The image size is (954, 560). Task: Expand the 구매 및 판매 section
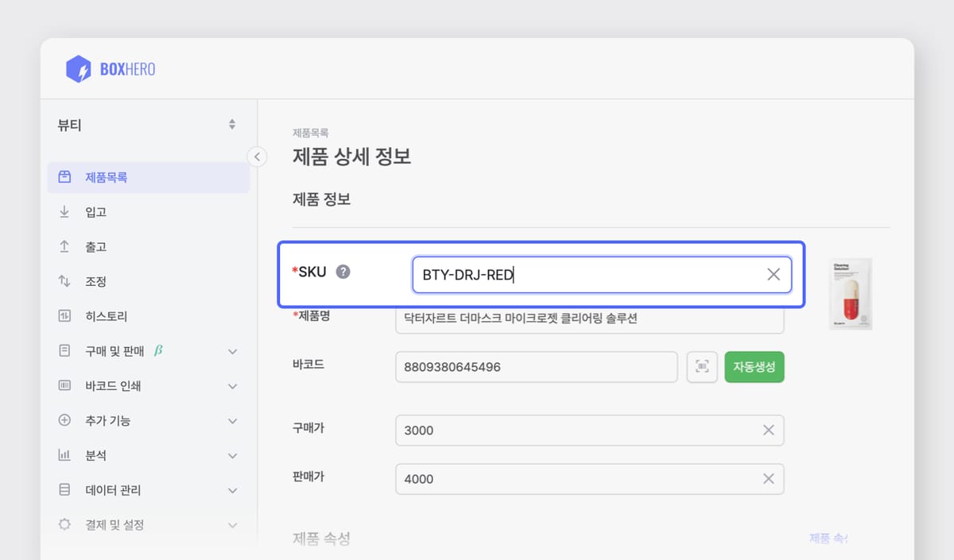232,350
